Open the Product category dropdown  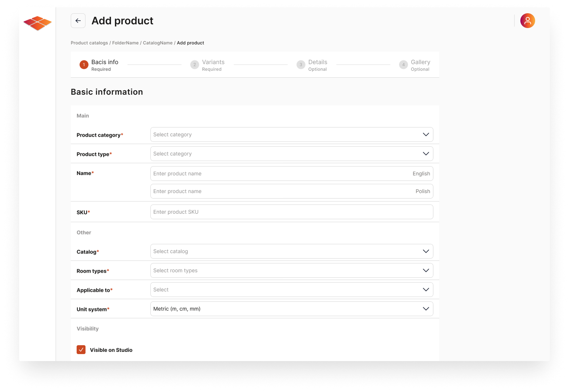292,134
